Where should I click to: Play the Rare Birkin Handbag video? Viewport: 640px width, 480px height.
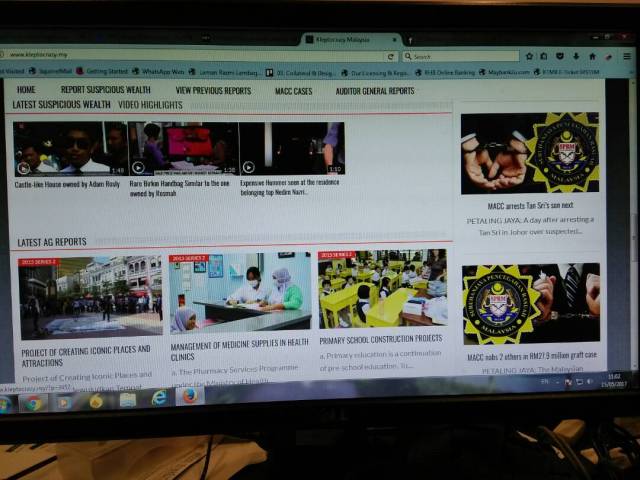[x=138, y=168]
